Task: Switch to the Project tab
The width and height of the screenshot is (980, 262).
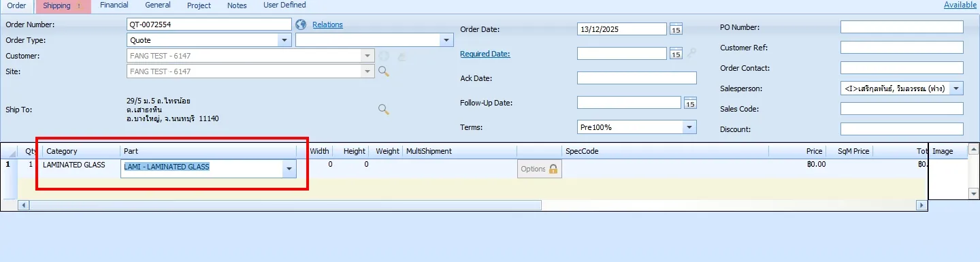Action: pos(199,5)
